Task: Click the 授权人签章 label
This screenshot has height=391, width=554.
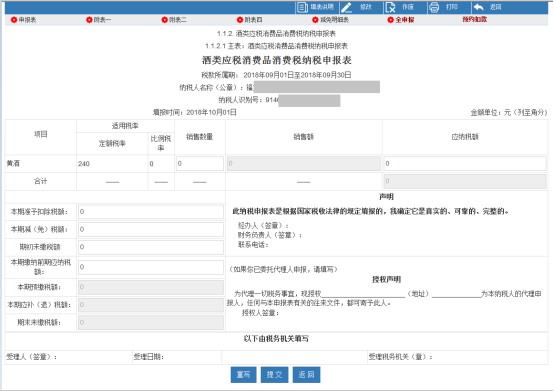Action: [260, 313]
